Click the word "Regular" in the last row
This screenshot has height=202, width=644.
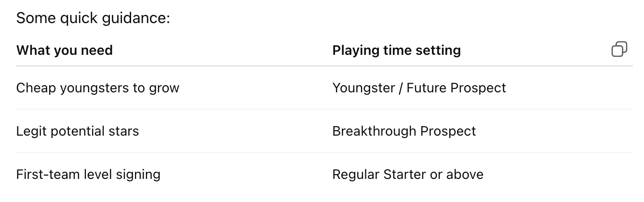356,174
